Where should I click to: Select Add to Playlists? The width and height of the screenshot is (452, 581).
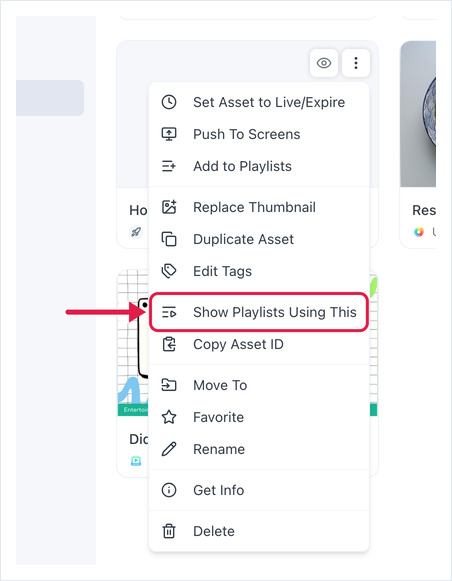click(243, 166)
